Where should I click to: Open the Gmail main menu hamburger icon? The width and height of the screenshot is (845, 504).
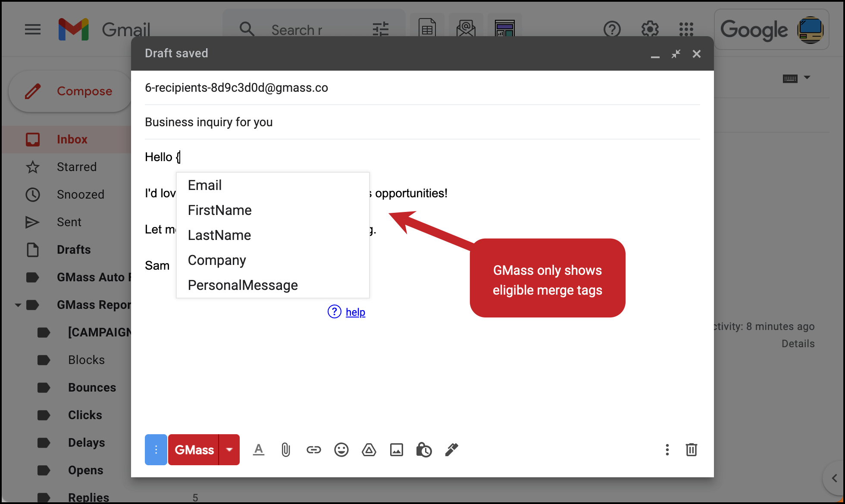[x=33, y=29]
